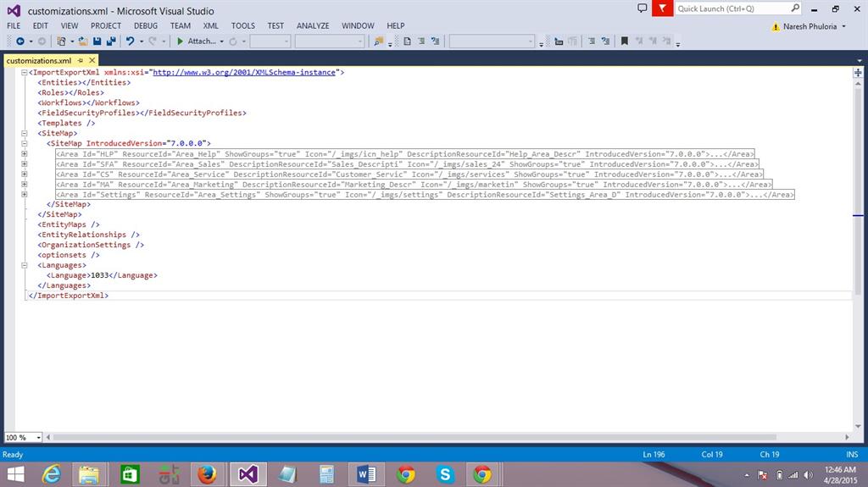Open the XML menu
This screenshot has height=487, width=868.
coord(211,26)
